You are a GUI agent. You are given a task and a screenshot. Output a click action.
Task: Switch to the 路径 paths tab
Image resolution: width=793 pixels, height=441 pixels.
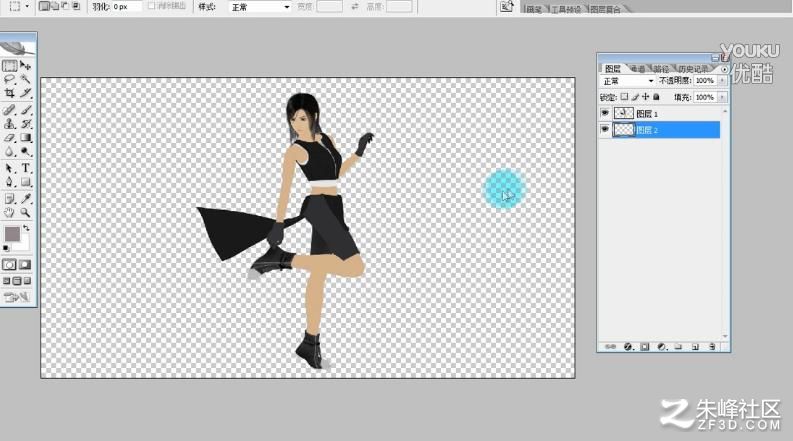(x=661, y=69)
